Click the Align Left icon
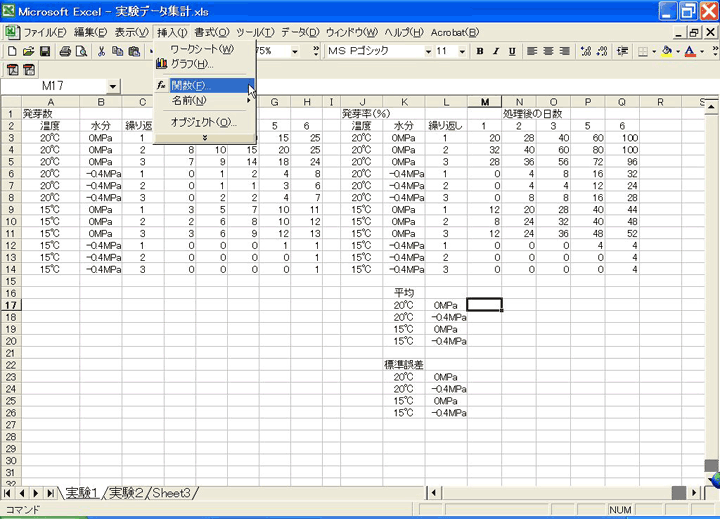This screenshot has height=519, width=720. pos(533,51)
